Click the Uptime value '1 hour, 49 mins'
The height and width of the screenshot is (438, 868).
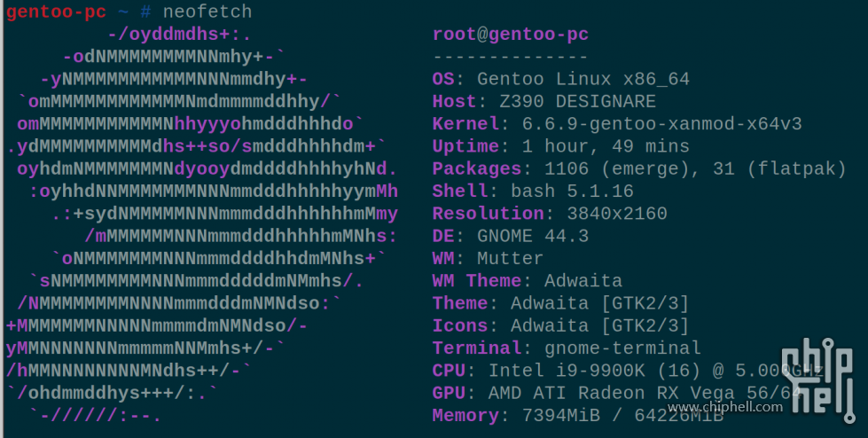click(606, 146)
